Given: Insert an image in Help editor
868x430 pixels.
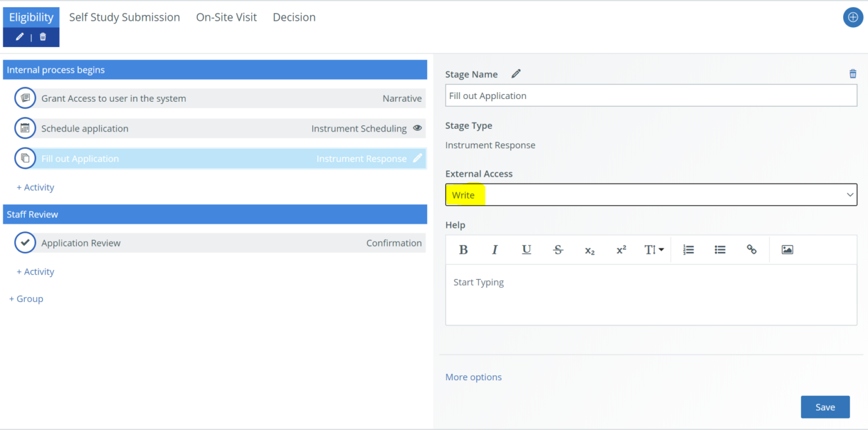Looking at the screenshot, I should point(787,250).
